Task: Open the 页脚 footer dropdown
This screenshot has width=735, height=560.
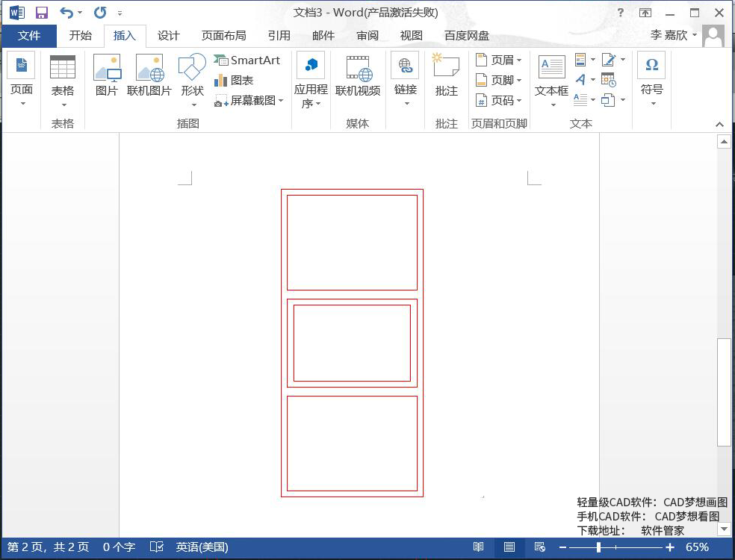Action: click(x=498, y=80)
